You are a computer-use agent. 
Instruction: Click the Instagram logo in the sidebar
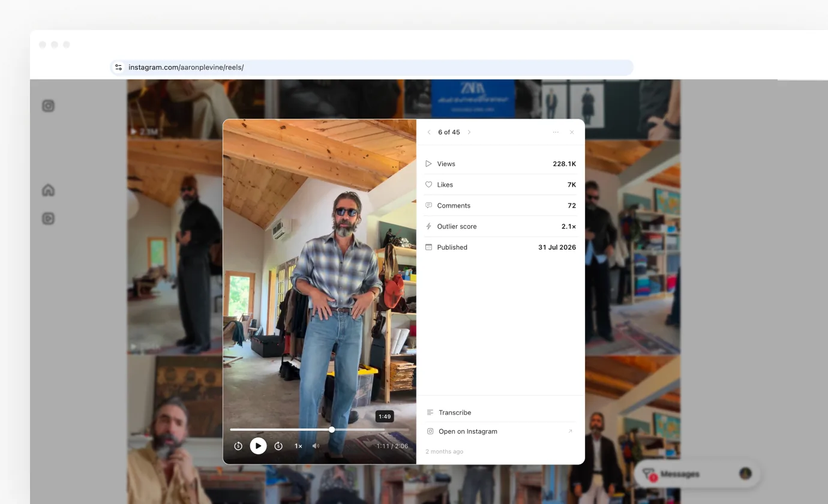pos(49,106)
